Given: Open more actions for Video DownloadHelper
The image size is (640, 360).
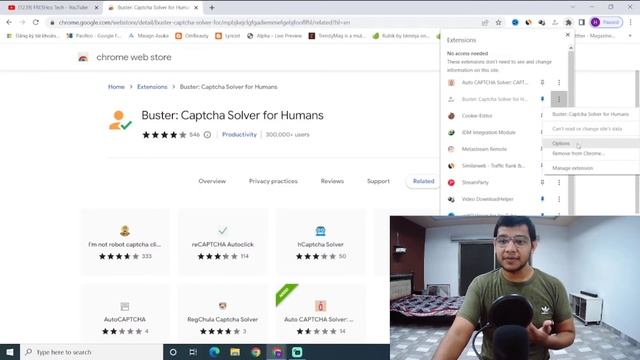Looking at the screenshot, I should [559, 199].
